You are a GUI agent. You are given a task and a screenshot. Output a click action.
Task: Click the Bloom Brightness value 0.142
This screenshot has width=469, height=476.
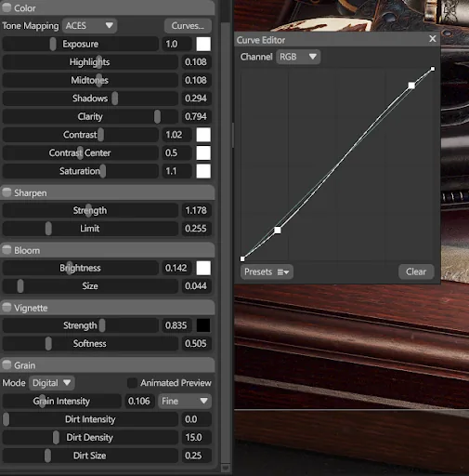tap(176, 268)
